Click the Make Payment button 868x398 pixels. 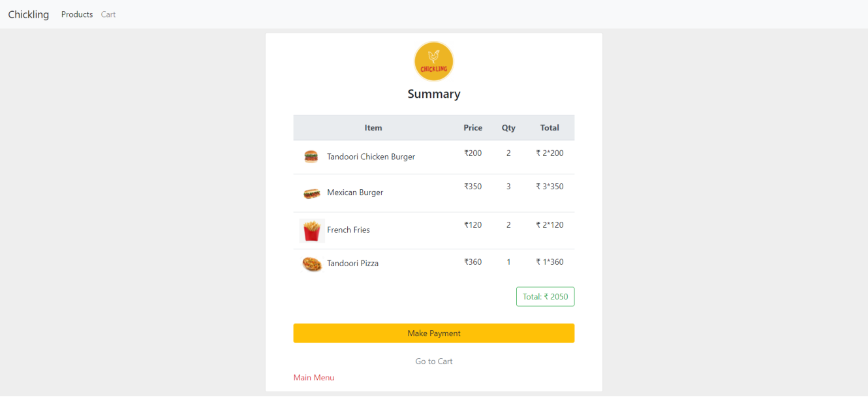(x=433, y=333)
